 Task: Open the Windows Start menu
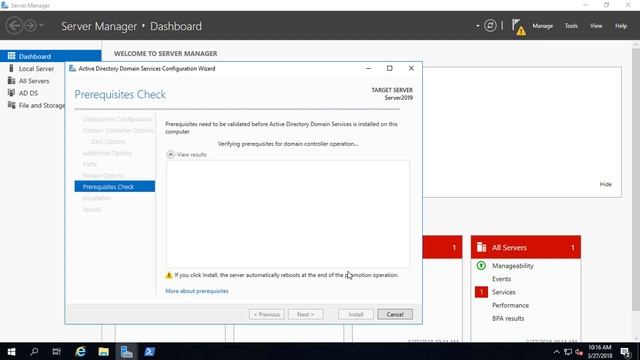[11, 351]
